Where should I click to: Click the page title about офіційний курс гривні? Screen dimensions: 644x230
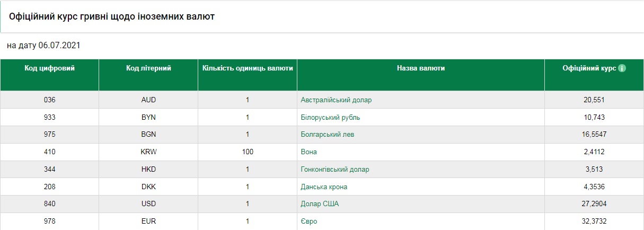[x=112, y=17]
